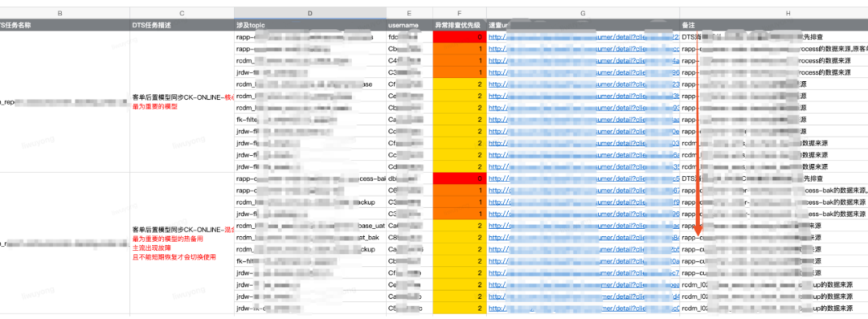This screenshot has height=319, width=868.
Task: Click the 备注 header cell
Action: click(774, 25)
